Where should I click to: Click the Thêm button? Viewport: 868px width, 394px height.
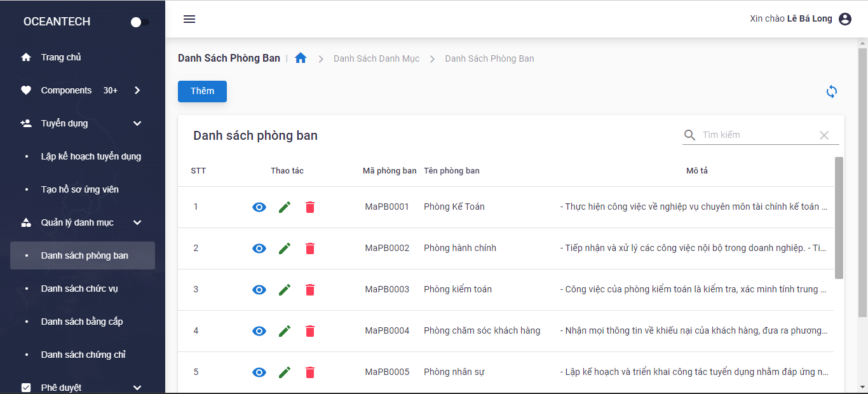(202, 91)
